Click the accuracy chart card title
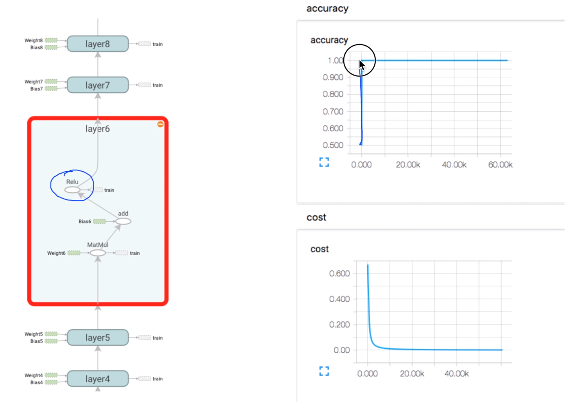This screenshot has width=579, height=402. point(329,40)
